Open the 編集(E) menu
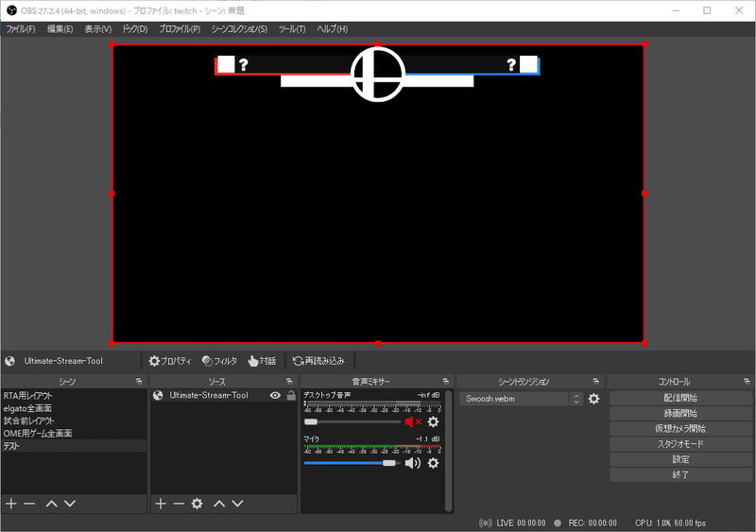Image resolution: width=756 pixels, height=532 pixels. [60, 29]
